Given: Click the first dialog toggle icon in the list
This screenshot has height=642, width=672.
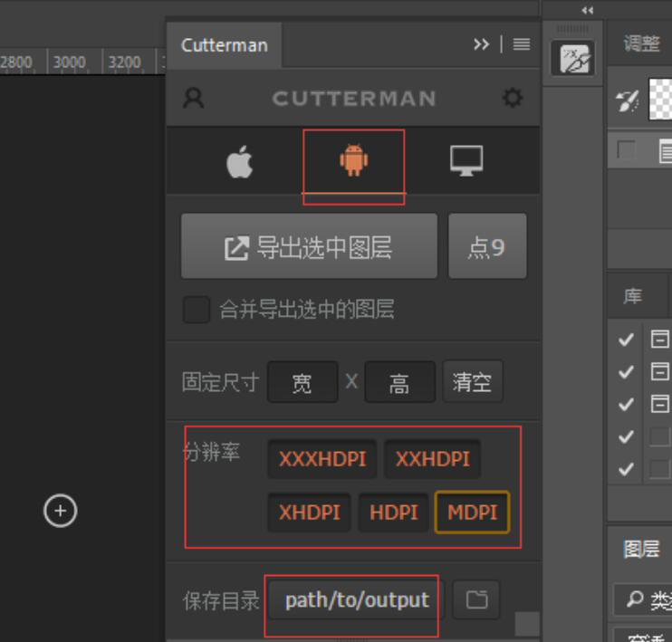Looking at the screenshot, I should (659, 339).
